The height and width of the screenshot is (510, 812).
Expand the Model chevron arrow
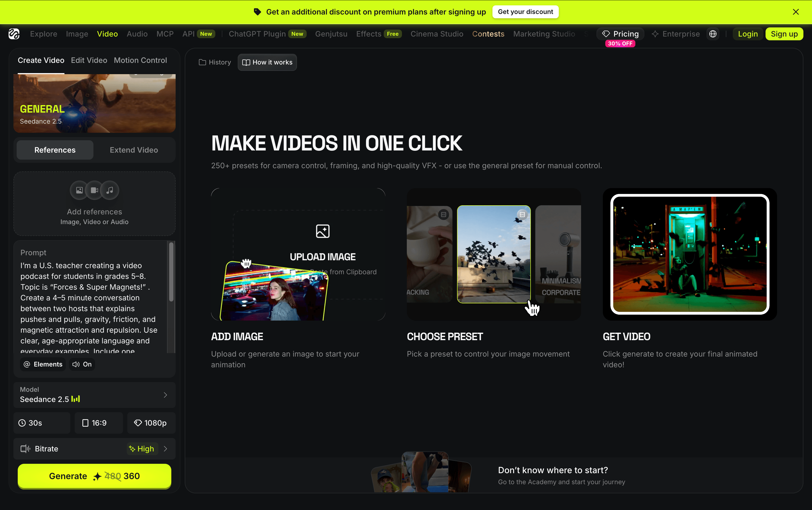(165, 395)
